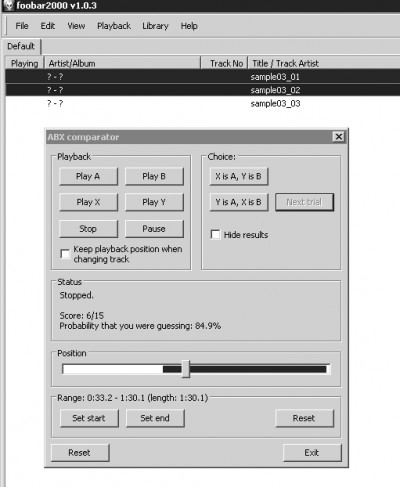Click the Playing column header
The height and width of the screenshot is (487, 400).
click(25, 63)
